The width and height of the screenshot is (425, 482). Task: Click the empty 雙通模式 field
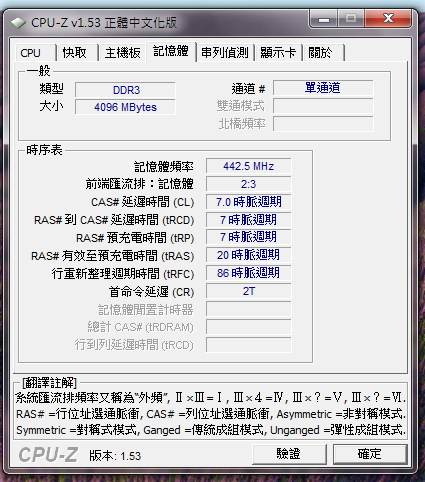[323, 106]
